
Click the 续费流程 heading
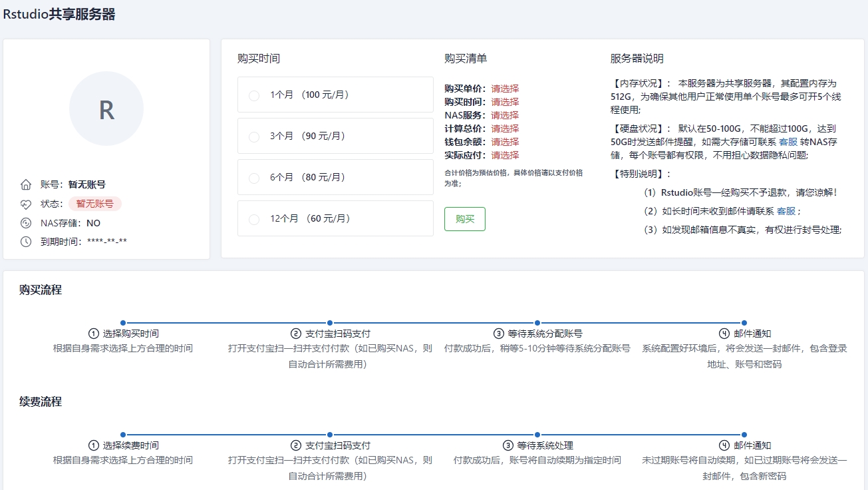pos(41,401)
